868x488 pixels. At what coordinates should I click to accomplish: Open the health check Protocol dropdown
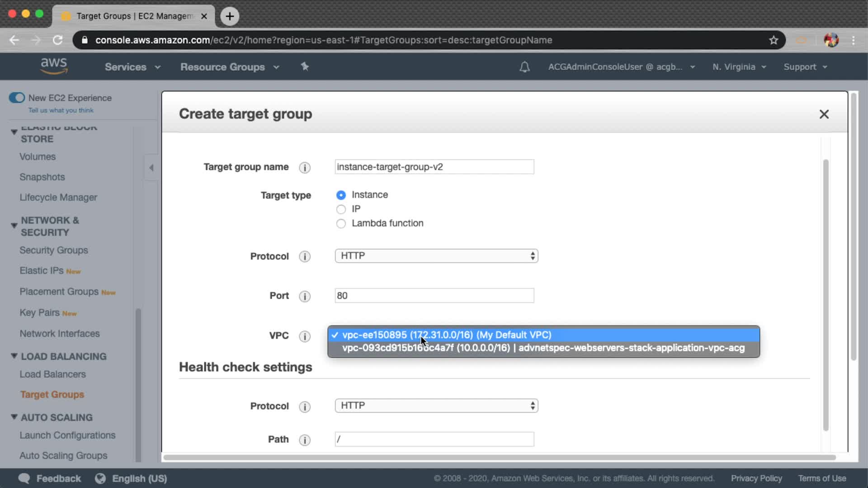click(436, 406)
